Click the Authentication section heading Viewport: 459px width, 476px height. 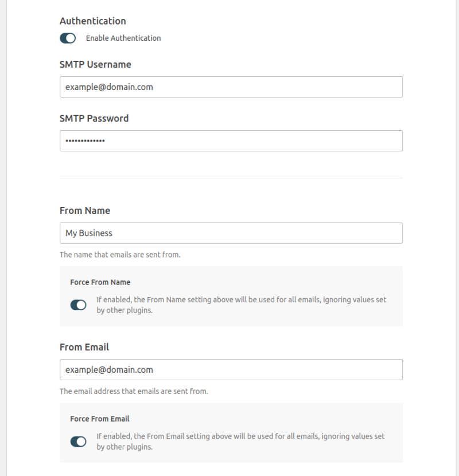92,21
